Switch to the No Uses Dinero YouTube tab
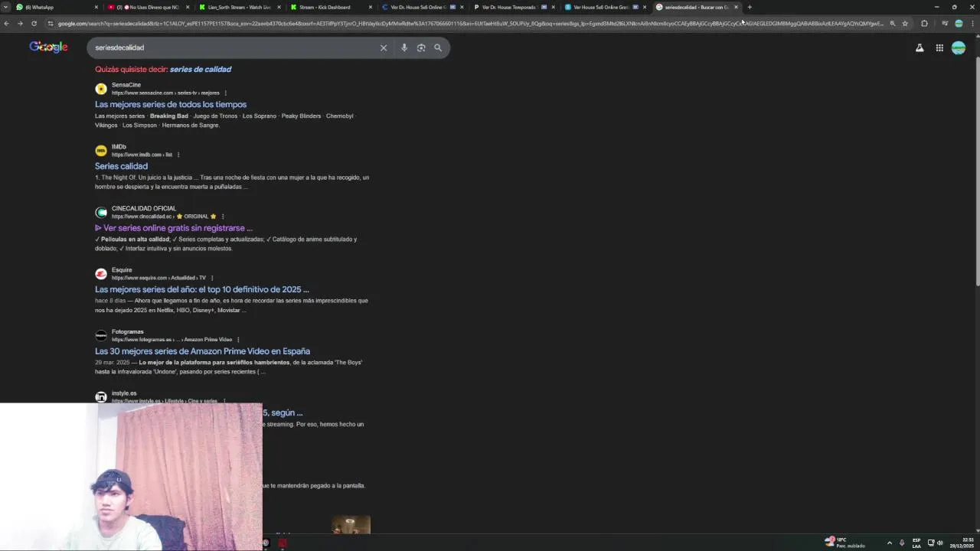 (x=149, y=7)
